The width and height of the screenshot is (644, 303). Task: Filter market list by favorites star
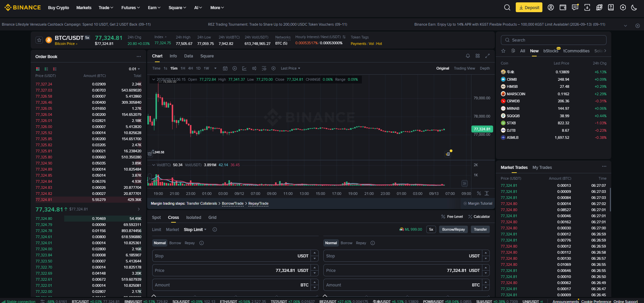coord(503,51)
